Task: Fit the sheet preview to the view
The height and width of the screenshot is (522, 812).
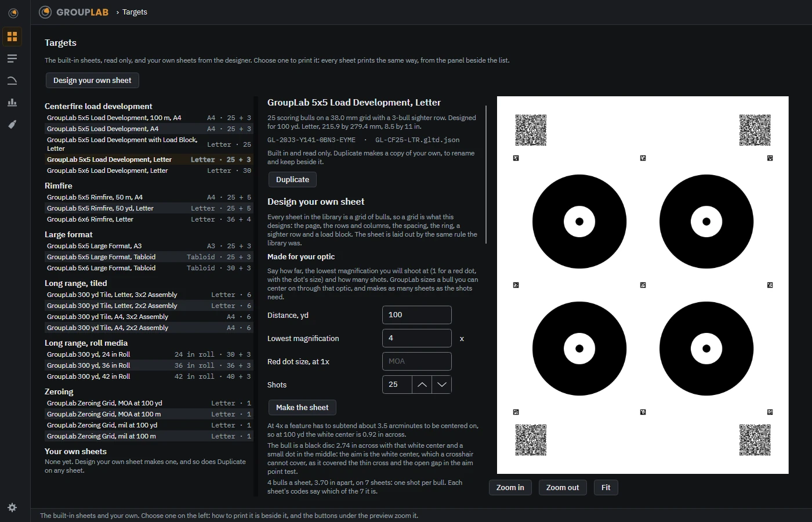Action: tap(606, 488)
